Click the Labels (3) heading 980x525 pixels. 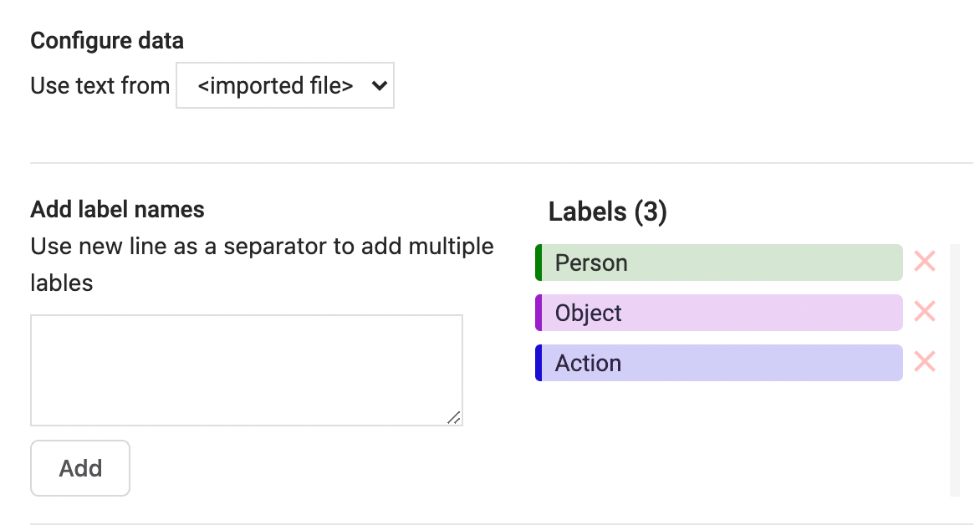pos(607,212)
